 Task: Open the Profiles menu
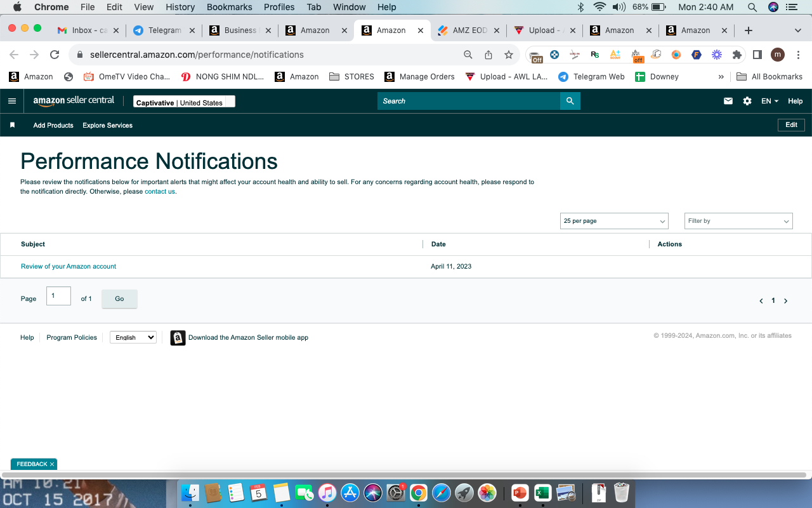point(279,7)
